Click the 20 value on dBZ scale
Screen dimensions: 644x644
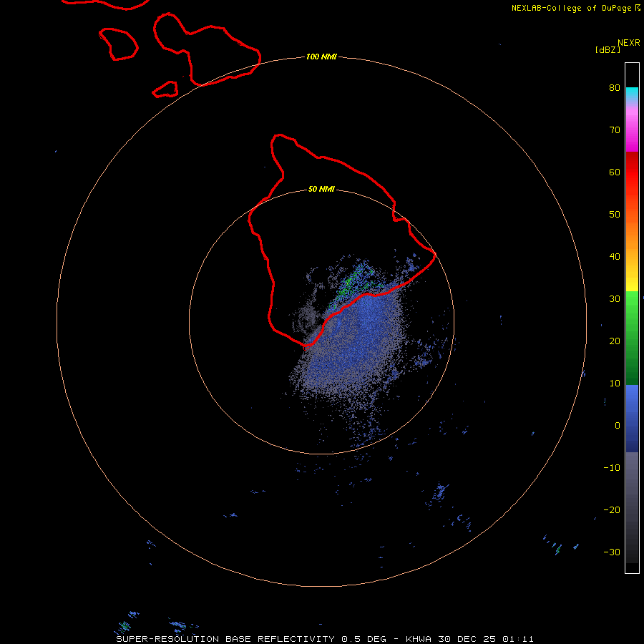coord(615,341)
